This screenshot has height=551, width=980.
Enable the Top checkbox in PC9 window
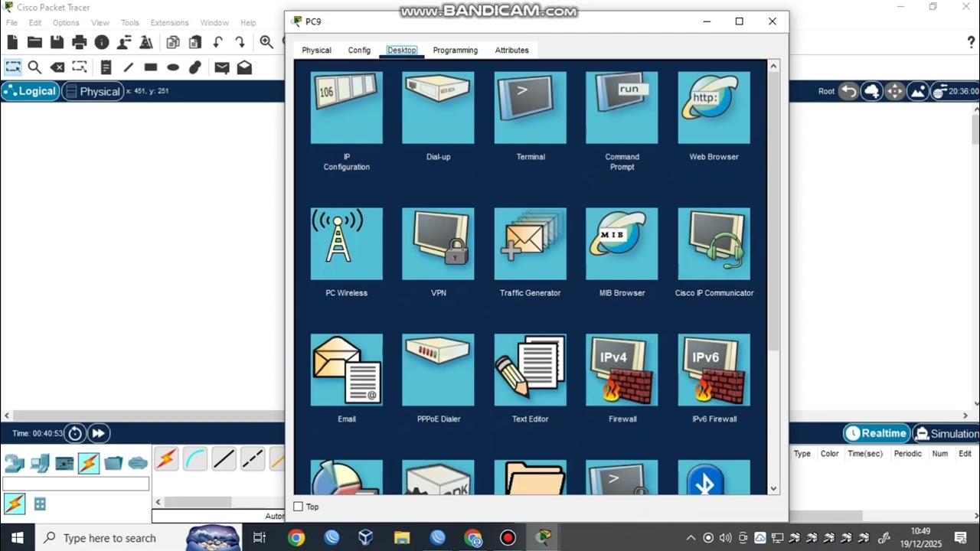point(299,507)
